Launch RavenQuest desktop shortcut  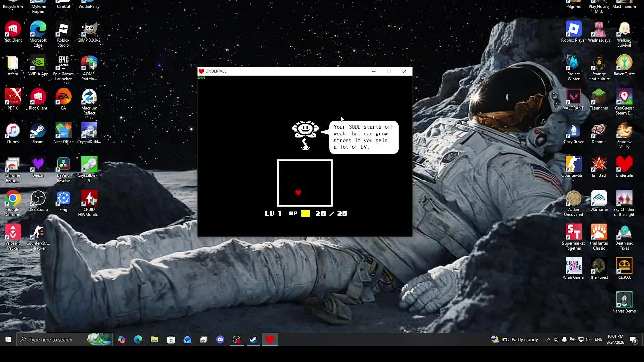tap(624, 65)
